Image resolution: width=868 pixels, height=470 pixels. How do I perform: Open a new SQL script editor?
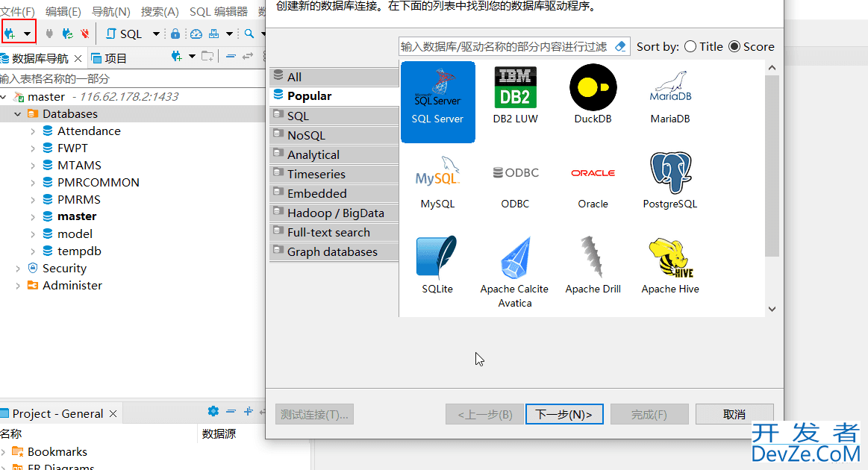125,34
